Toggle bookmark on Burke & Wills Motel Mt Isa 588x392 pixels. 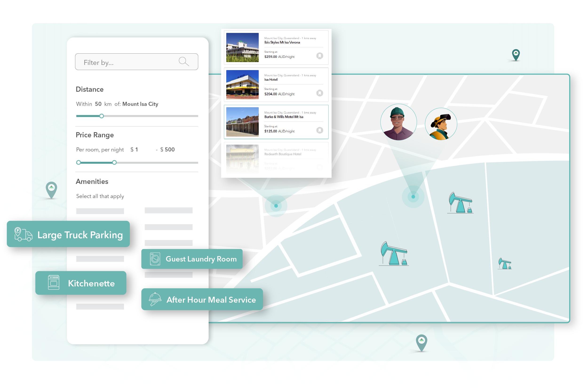click(320, 130)
